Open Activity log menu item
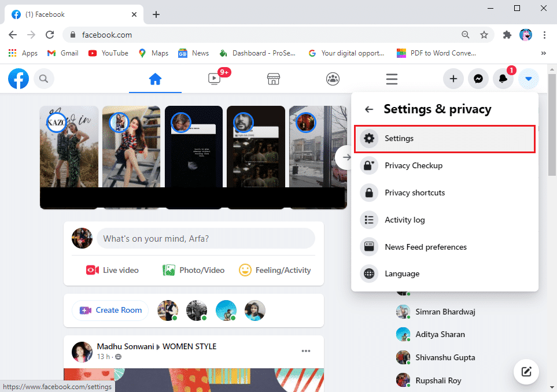The height and width of the screenshot is (392, 557). 404,220
